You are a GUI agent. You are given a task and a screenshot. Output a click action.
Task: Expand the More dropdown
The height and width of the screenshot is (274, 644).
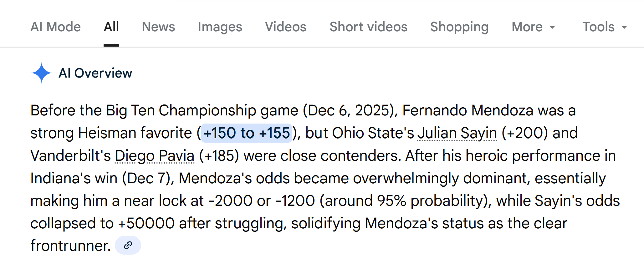coord(533,27)
